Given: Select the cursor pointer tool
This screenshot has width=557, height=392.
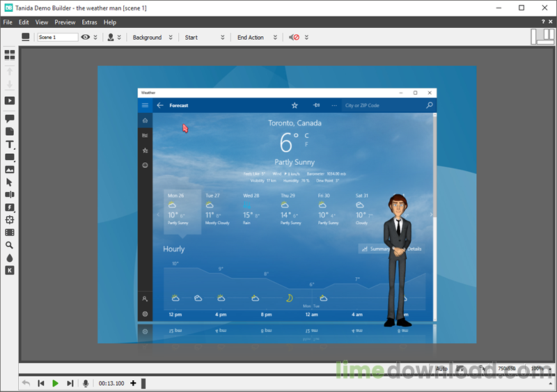Looking at the screenshot, I should tap(10, 182).
